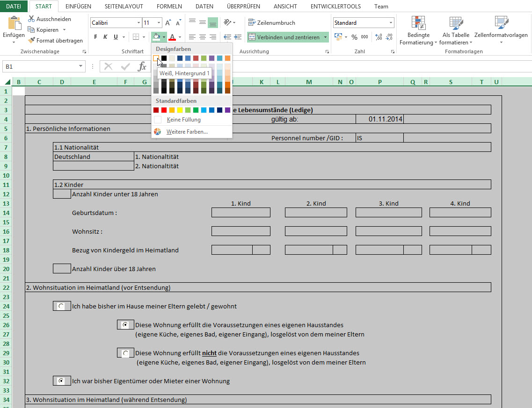Select radio 'Diese Wohnung erfüllt die Voraussetzungen'
Image resolution: width=532 pixels, height=408 pixels.
click(x=125, y=325)
